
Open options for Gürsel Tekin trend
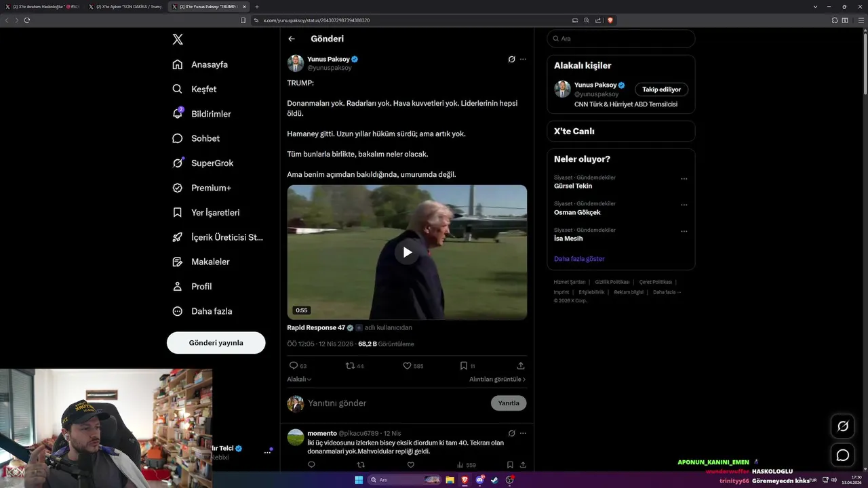(684, 179)
